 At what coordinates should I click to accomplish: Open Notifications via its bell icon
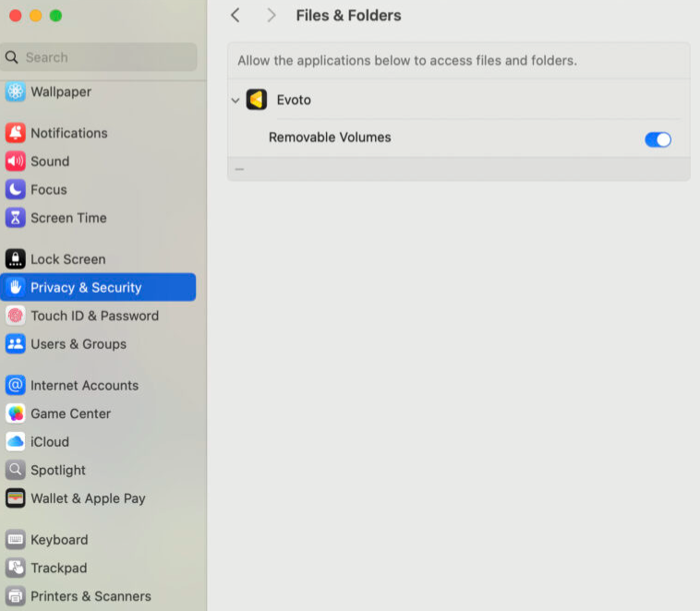[16, 133]
